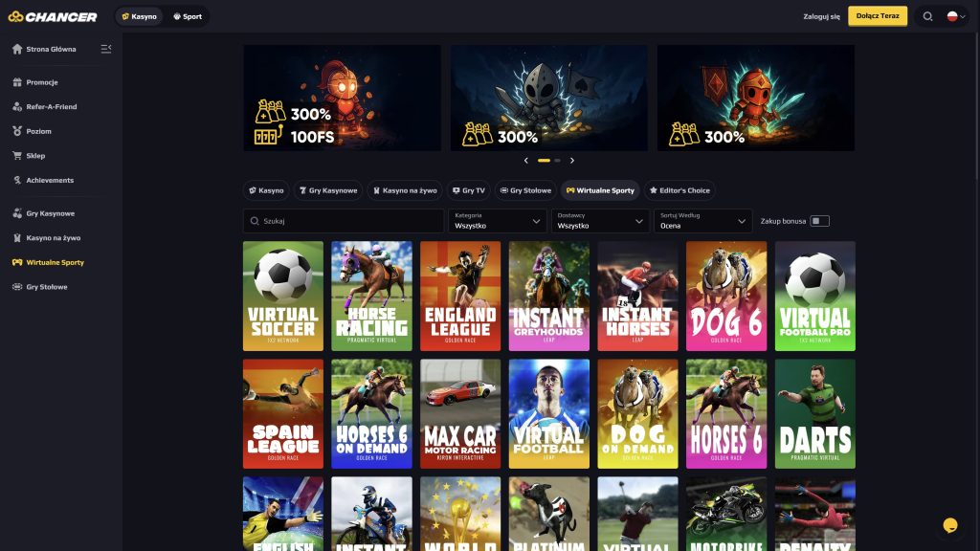Open the Dostawcy dropdown
The width and height of the screenshot is (980, 551).
point(600,221)
